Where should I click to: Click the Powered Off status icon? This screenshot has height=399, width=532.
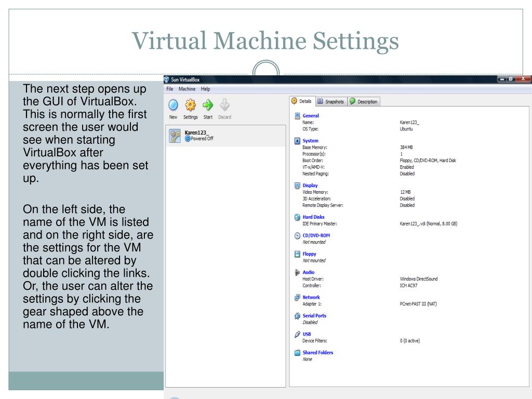(188, 138)
